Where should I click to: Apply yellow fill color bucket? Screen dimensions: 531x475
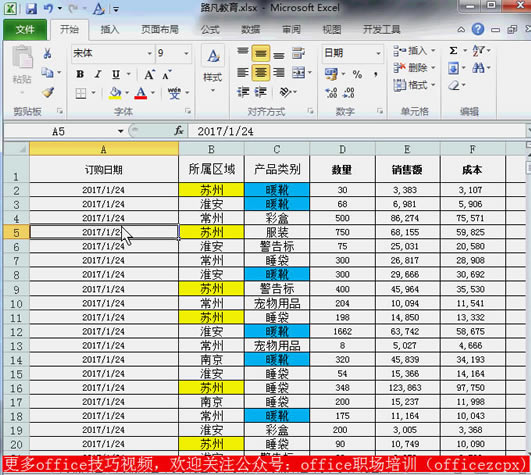tap(115, 92)
